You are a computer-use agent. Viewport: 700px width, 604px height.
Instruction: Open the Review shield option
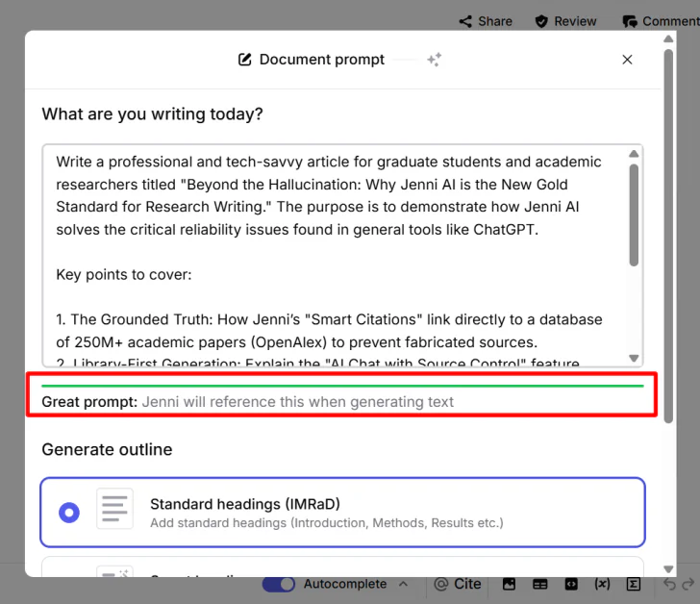[x=565, y=21]
